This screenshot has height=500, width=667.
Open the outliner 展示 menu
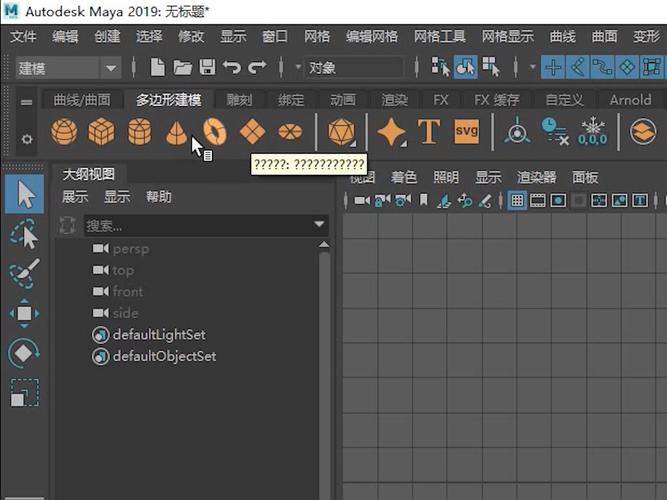[75, 197]
